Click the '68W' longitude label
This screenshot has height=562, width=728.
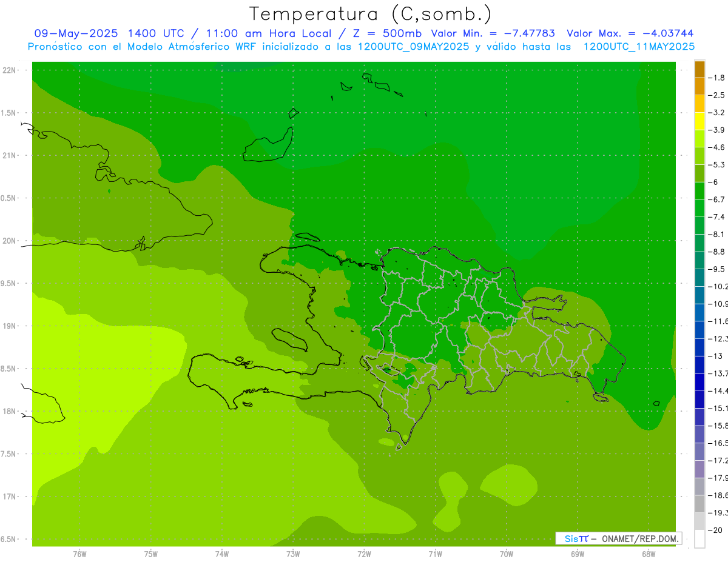tap(649, 554)
